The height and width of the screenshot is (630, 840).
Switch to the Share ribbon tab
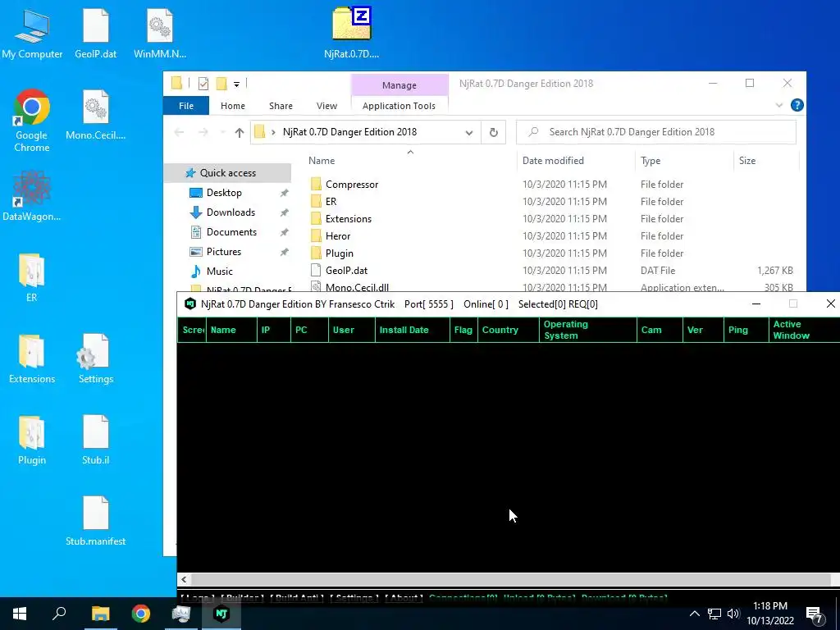pyautogui.click(x=281, y=106)
